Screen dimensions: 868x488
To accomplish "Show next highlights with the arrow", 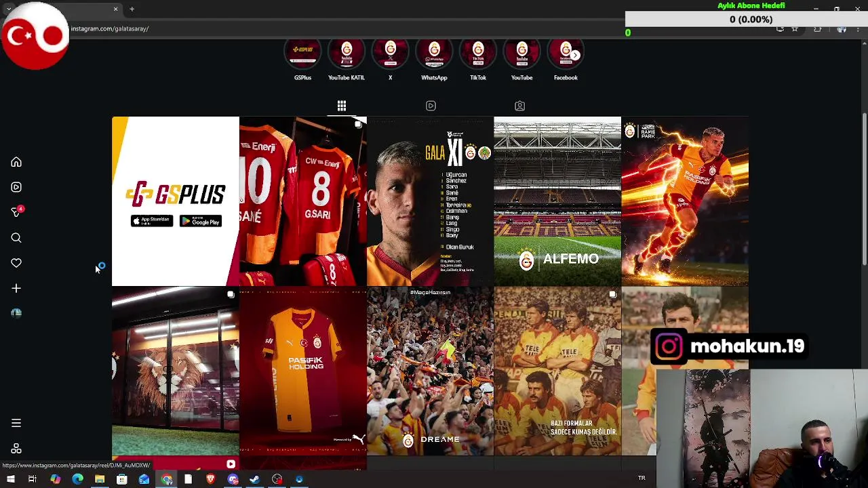I will tap(575, 55).
